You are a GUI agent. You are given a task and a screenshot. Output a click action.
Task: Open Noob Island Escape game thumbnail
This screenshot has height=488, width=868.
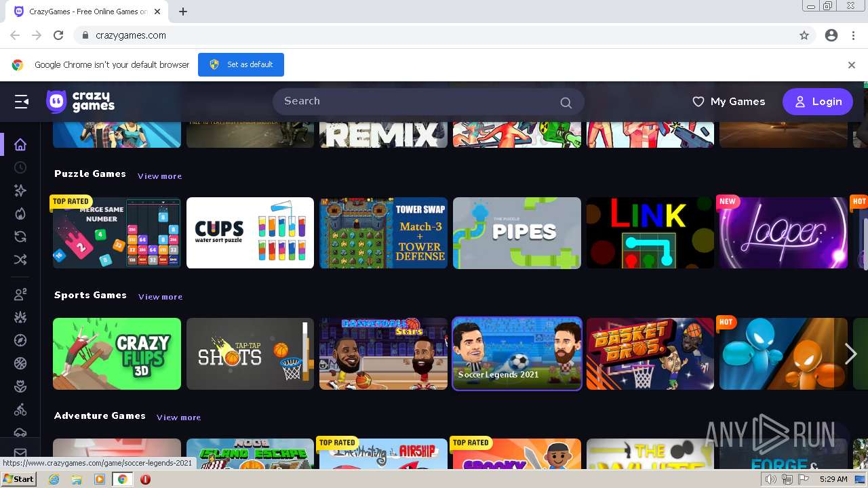250,454
